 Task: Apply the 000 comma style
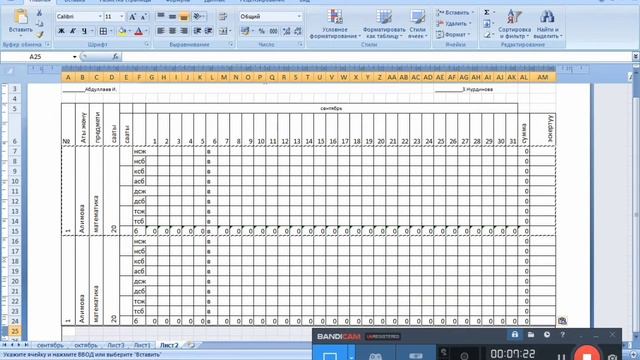point(273,31)
